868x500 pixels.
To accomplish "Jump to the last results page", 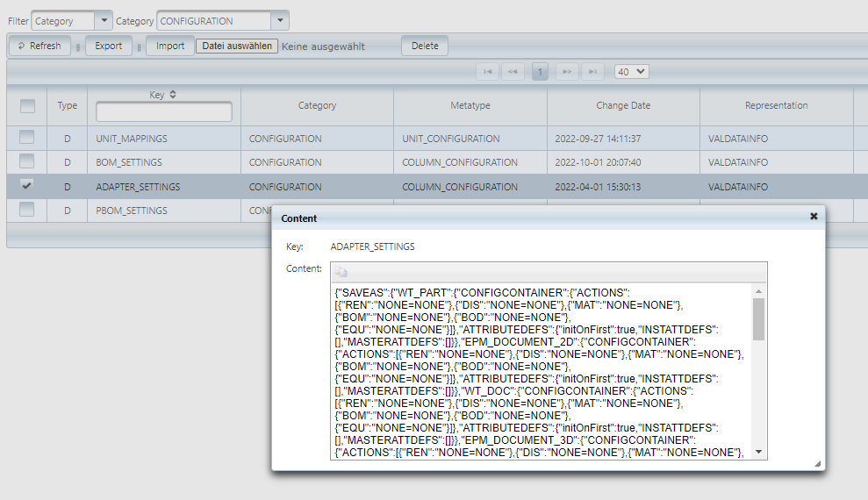I will 594,72.
